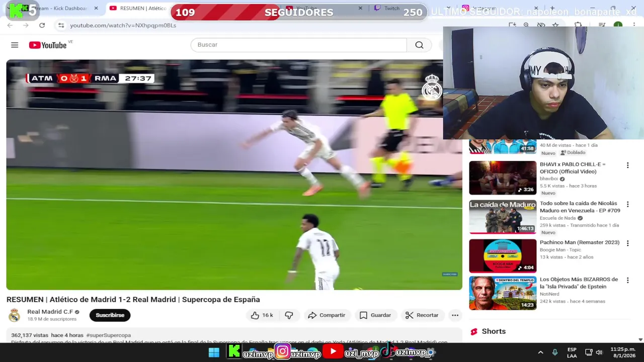Open the Boogie Man - Topic channel
Image resolution: width=644 pixels, height=362 pixels.
pyautogui.click(x=560, y=250)
